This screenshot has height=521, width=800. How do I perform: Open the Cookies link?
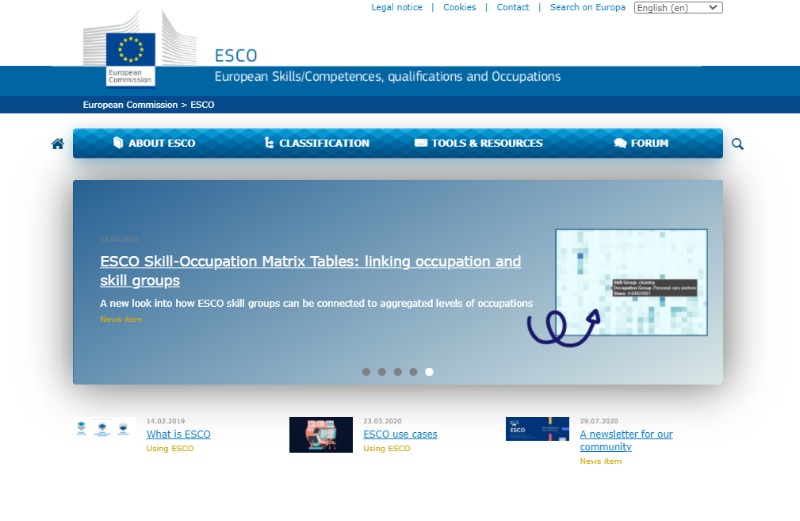(459, 8)
